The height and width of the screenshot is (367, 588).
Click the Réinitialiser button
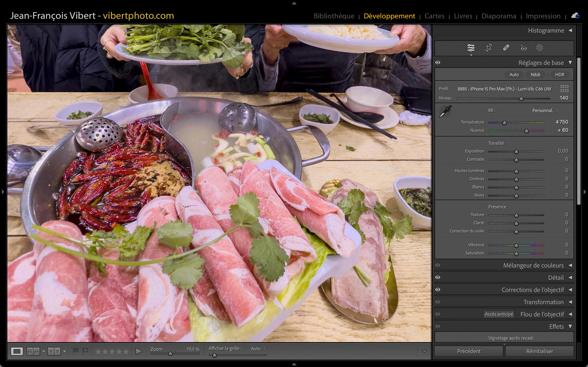click(539, 351)
